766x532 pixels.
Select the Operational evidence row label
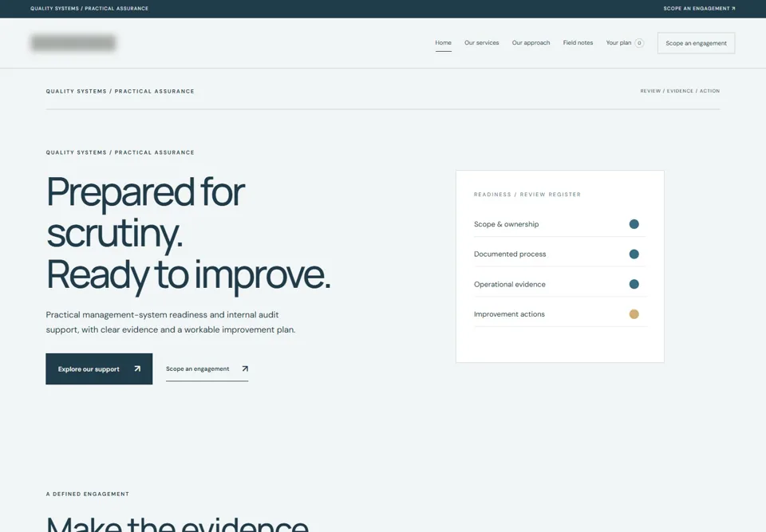pyautogui.click(x=510, y=284)
